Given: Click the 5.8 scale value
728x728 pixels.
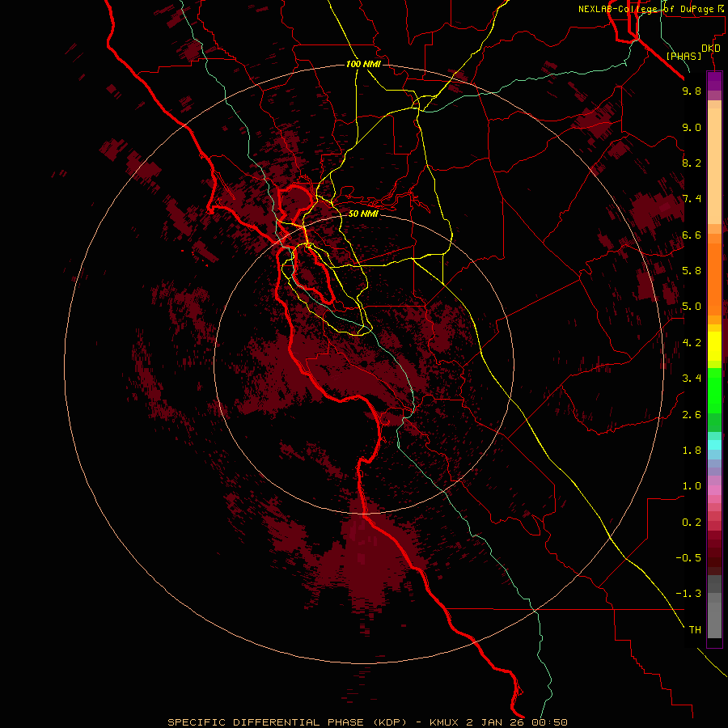Looking at the screenshot, I should click(692, 271).
